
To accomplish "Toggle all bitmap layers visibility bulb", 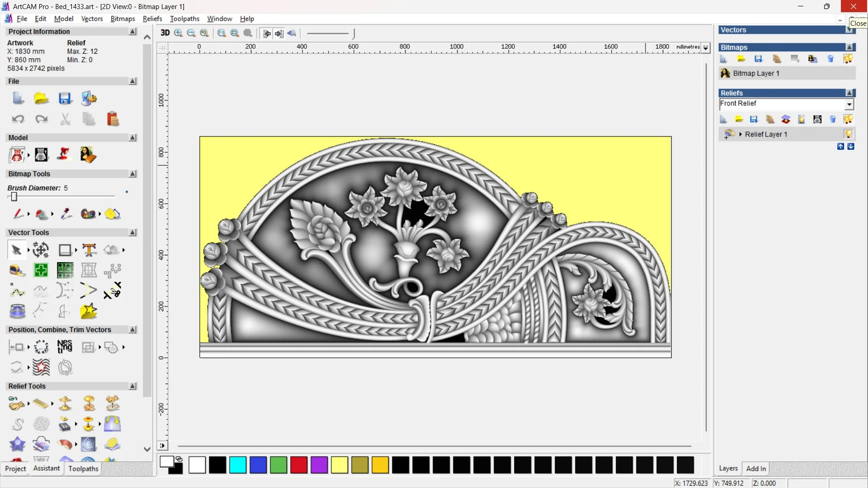I will [x=848, y=59].
